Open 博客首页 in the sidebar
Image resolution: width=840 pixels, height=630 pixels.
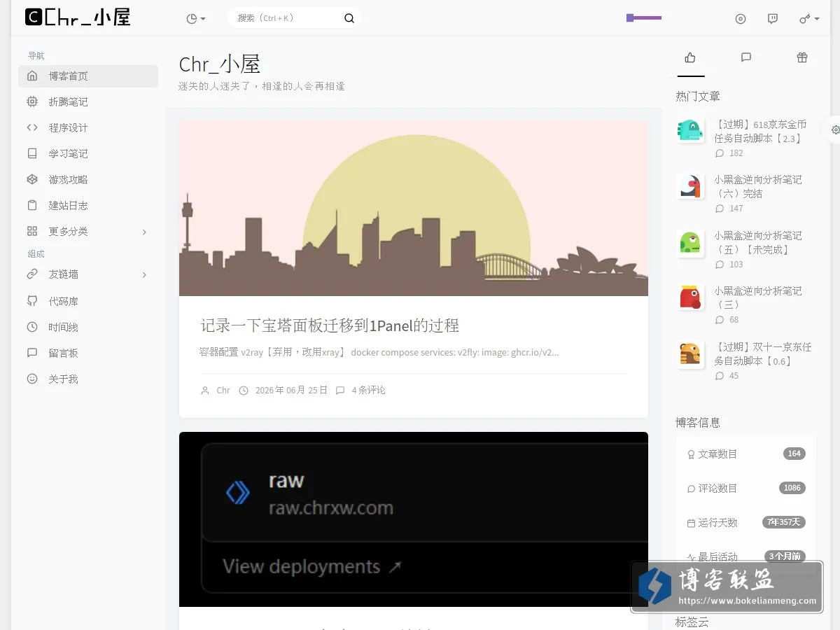[88, 76]
